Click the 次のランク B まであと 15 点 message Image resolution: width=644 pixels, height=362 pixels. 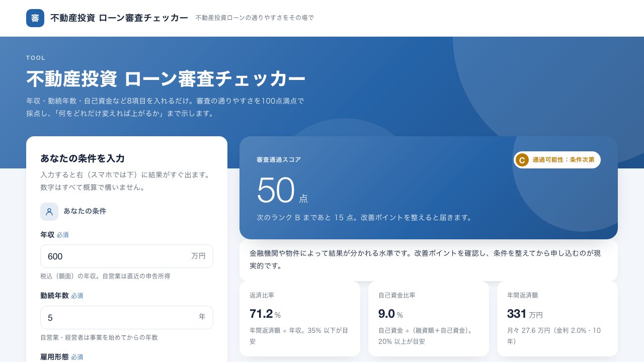pyautogui.click(x=364, y=218)
